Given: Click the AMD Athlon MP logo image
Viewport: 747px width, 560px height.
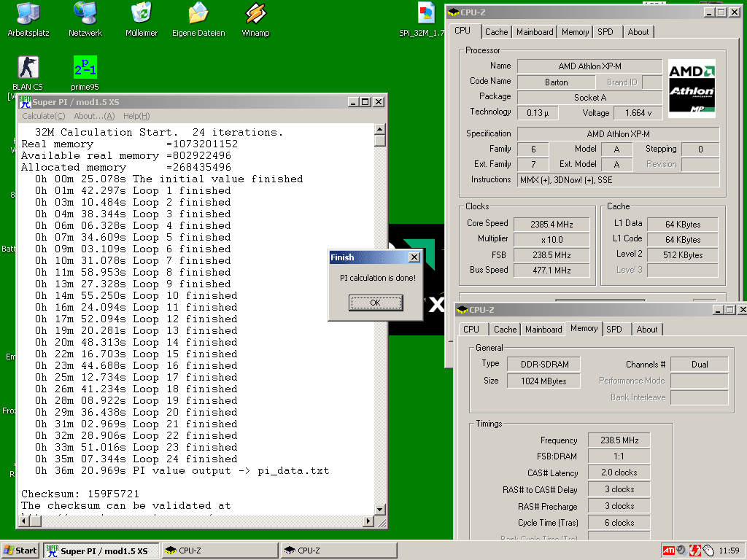Looking at the screenshot, I should point(692,88).
